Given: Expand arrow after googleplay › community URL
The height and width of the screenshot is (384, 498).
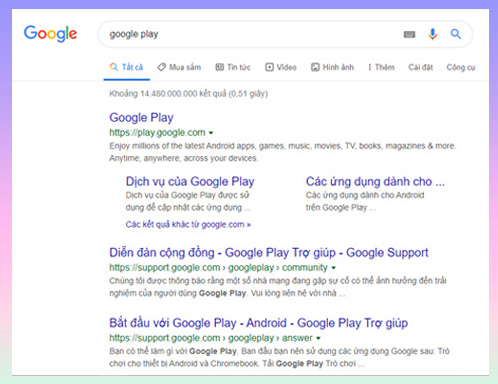Looking at the screenshot, I should [334, 268].
